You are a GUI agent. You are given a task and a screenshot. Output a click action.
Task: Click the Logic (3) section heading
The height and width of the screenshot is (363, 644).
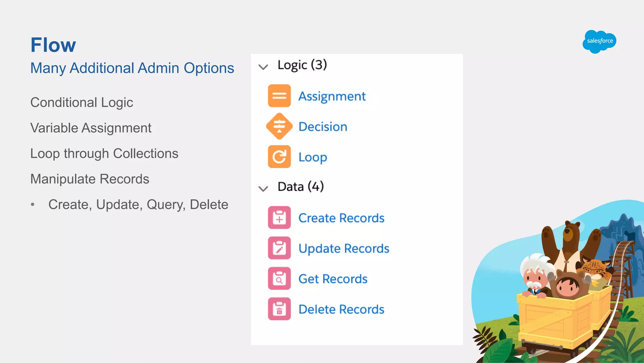pos(302,65)
